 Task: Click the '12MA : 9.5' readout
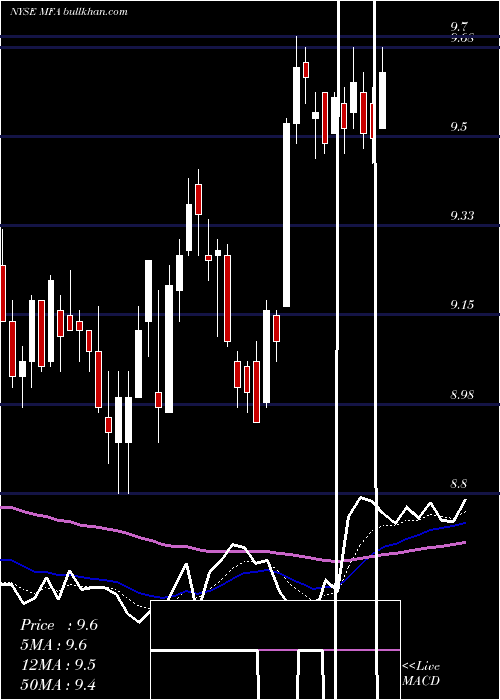pyautogui.click(x=58, y=664)
